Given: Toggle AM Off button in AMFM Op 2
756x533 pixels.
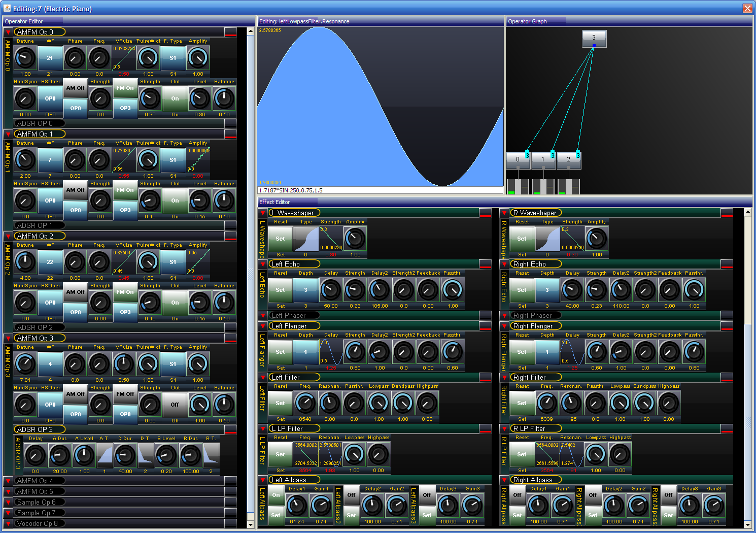Looking at the screenshot, I should pos(75,292).
